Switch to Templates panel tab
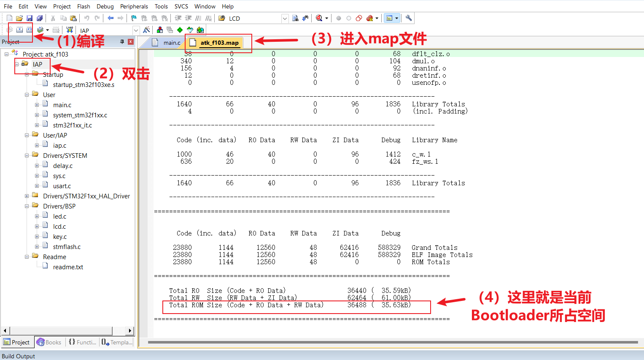 (x=117, y=342)
